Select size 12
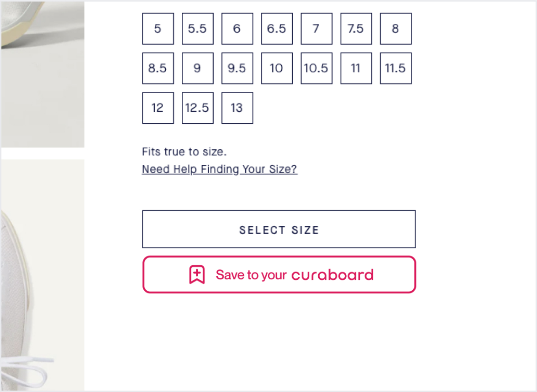The width and height of the screenshot is (537, 392). pyautogui.click(x=158, y=108)
